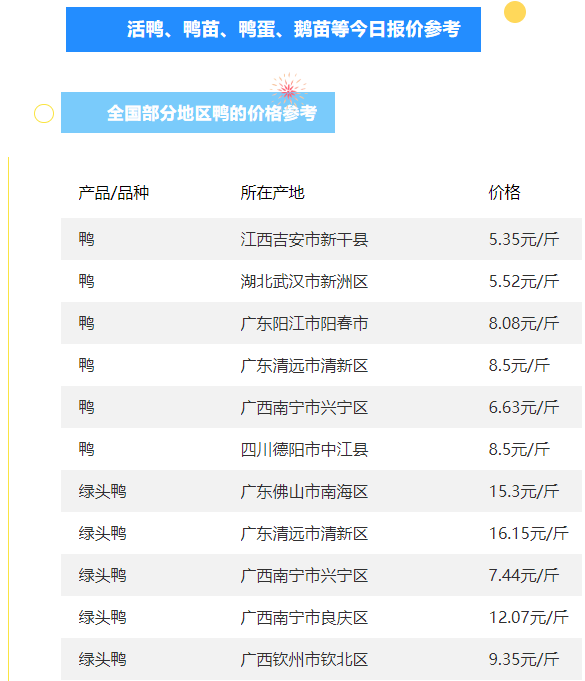Click the 9.35元/斤 price value
This screenshot has height=681, width=585.
524,659
